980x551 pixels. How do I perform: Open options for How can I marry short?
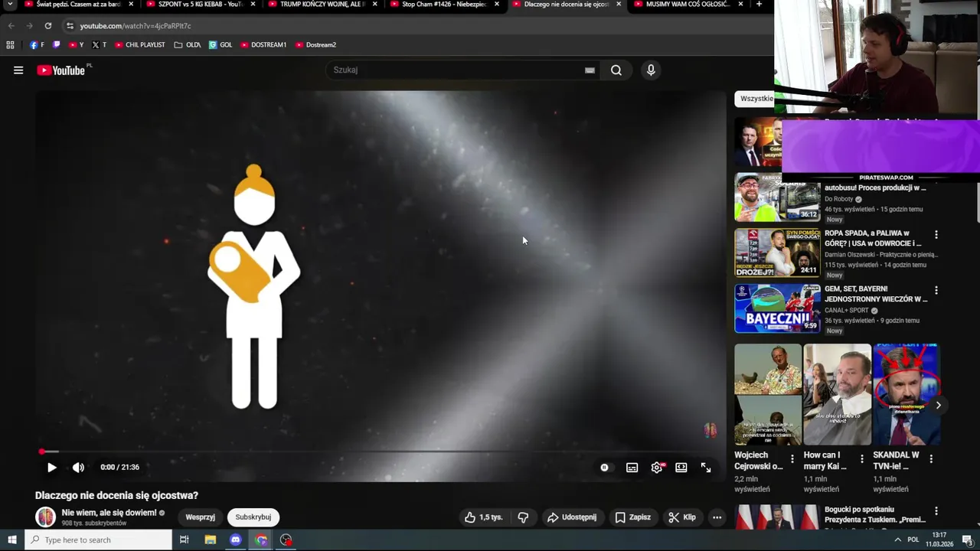click(862, 459)
